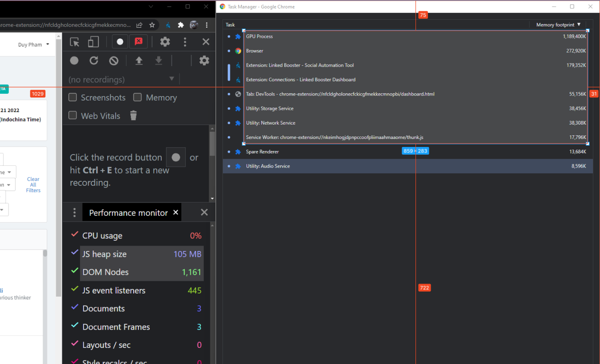
Task: Uncheck the CPU usage metric
Action: point(75,234)
